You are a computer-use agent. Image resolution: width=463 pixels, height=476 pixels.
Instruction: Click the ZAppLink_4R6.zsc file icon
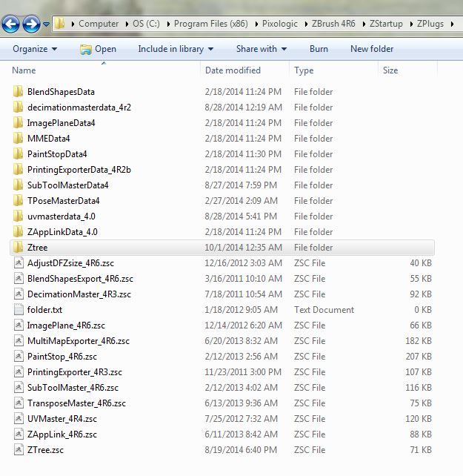pos(19,434)
